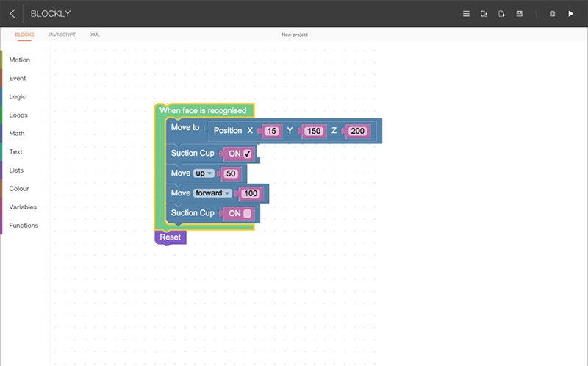Open the hamburger menu list icon
Screen dimensions: 588x366
coord(465,14)
